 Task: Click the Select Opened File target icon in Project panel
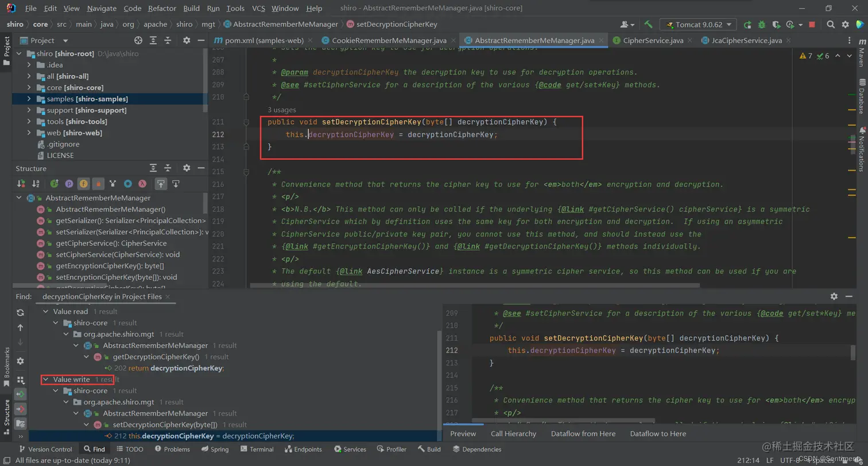coord(138,40)
